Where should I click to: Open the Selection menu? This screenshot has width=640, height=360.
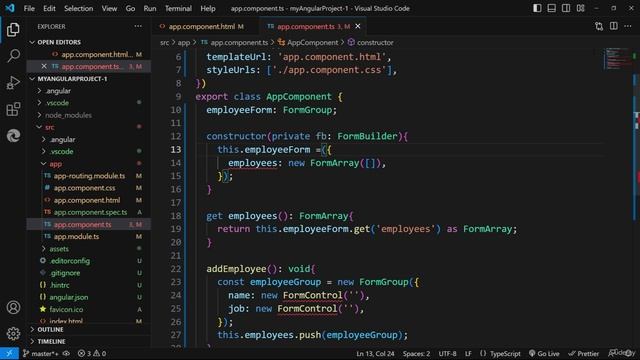click(78, 8)
